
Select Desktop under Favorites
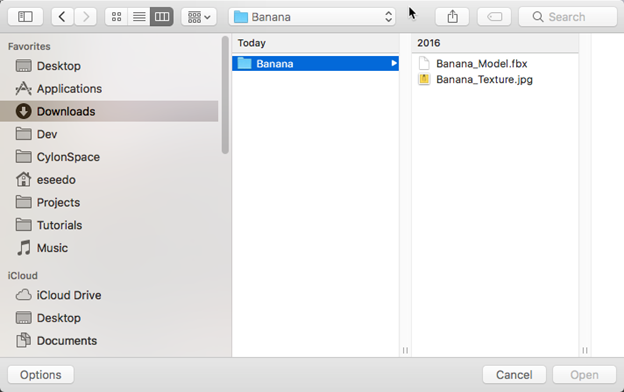click(109, 66)
